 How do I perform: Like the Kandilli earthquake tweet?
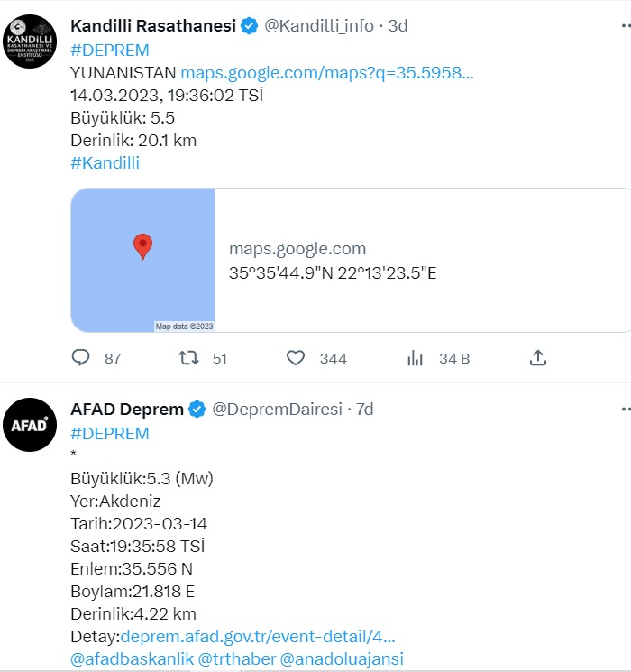(x=295, y=358)
